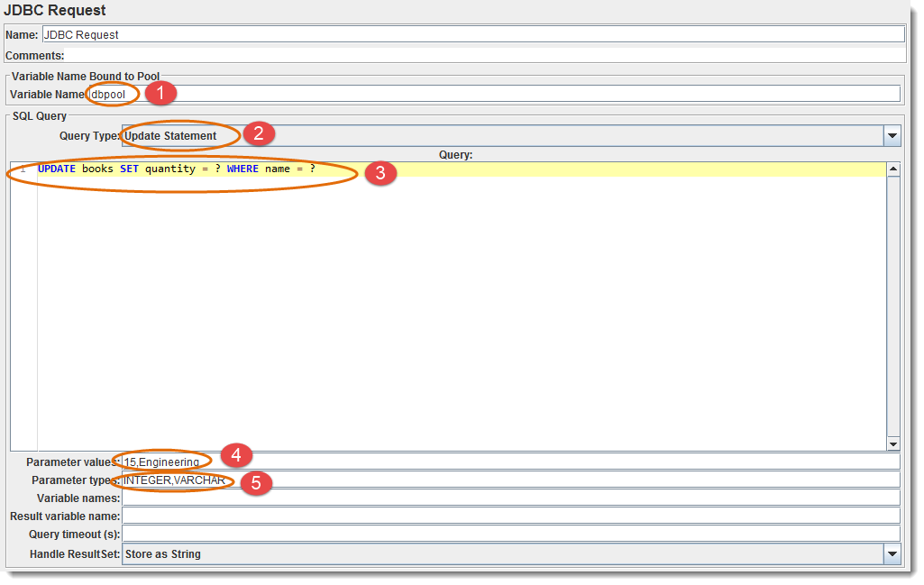Click the Result variable name input field
Image resolution: width=924 pixels, height=585 pixels.
511,516
